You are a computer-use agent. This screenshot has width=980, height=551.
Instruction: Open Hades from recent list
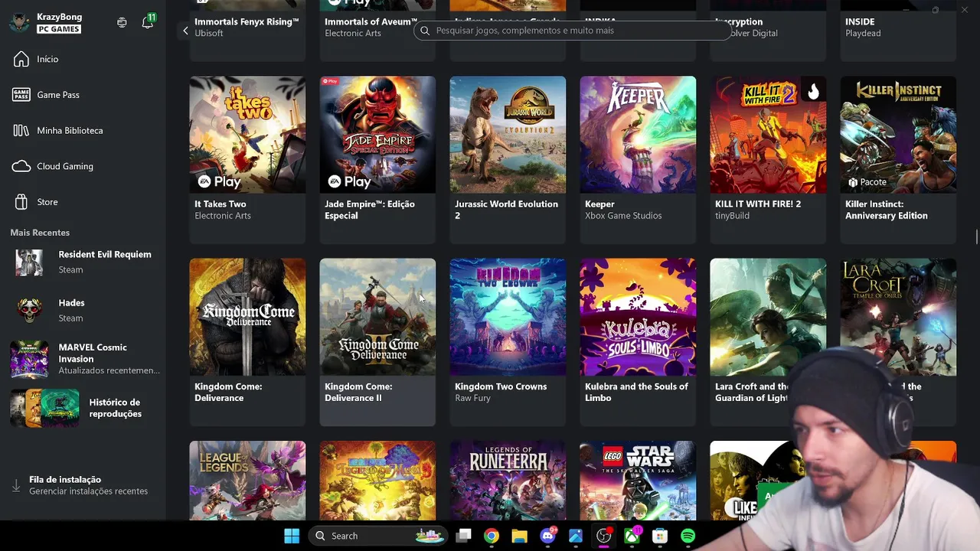coord(84,310)
